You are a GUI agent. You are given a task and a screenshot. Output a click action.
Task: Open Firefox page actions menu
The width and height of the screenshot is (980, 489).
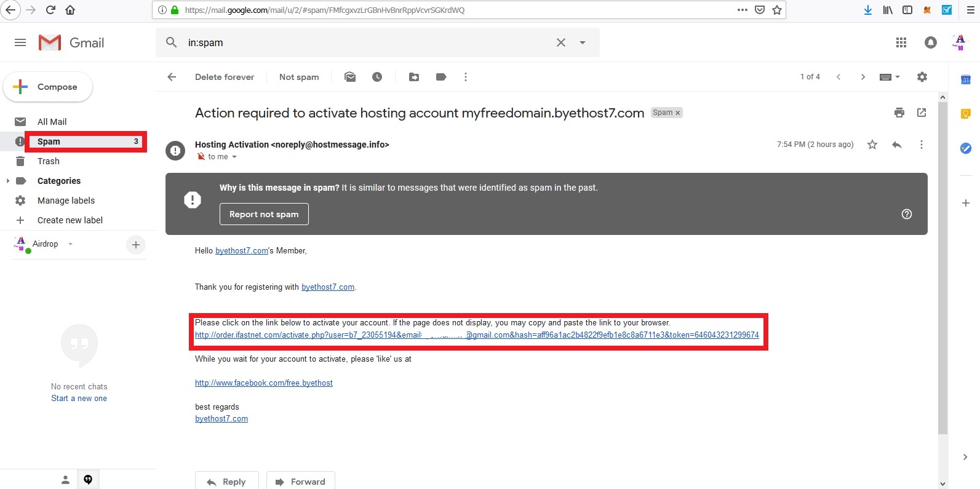pos(743,10)
